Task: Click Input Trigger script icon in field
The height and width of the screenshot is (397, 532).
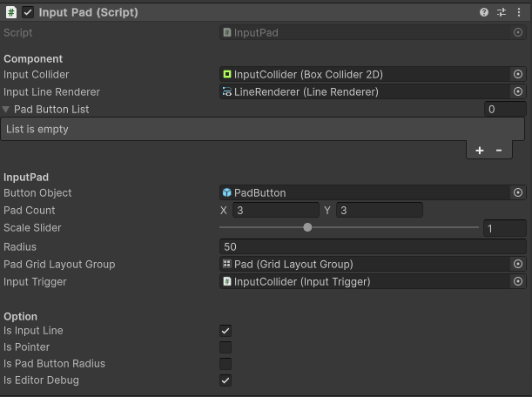Action: (x=227, y=281)
